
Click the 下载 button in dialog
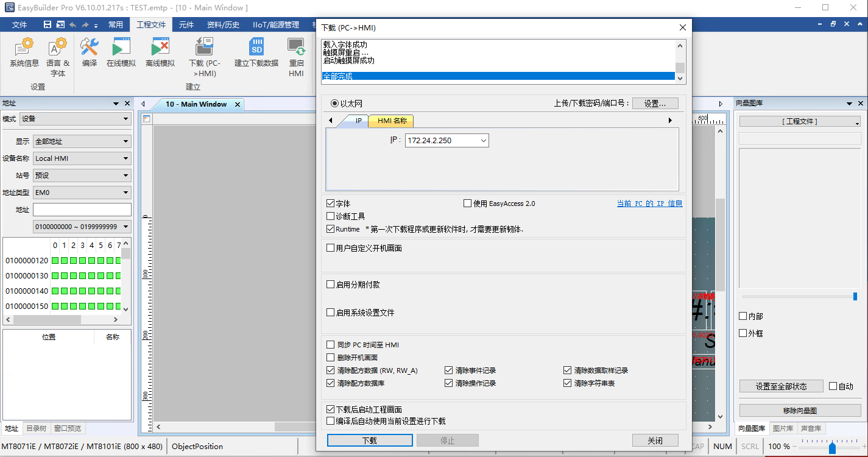click(x=370, y=441)
